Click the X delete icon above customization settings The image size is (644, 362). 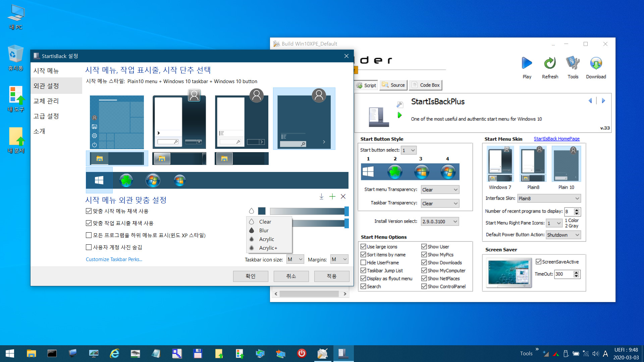pyautogui.click(x=343, y=196)
